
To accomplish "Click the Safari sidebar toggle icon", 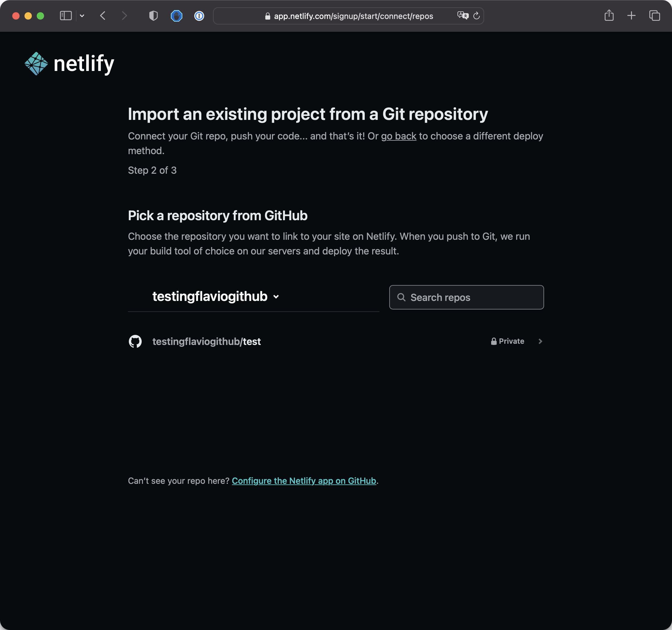I will click(65, 16).
